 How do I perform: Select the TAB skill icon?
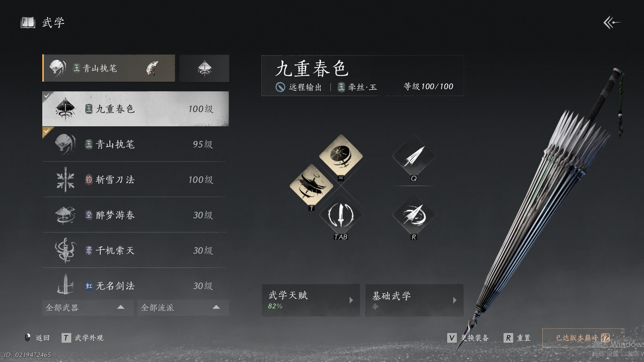(x=341, y=215)
